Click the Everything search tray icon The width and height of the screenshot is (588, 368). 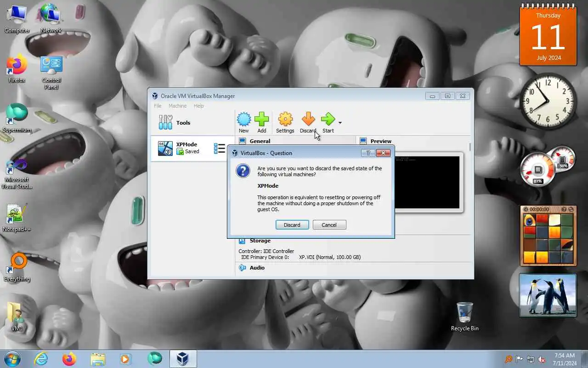point(508,359)
